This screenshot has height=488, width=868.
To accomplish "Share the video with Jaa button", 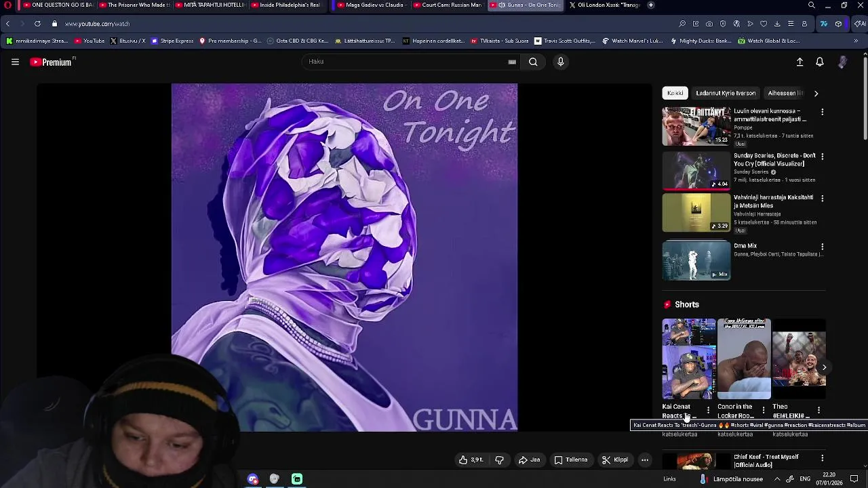I will point(529,460).
